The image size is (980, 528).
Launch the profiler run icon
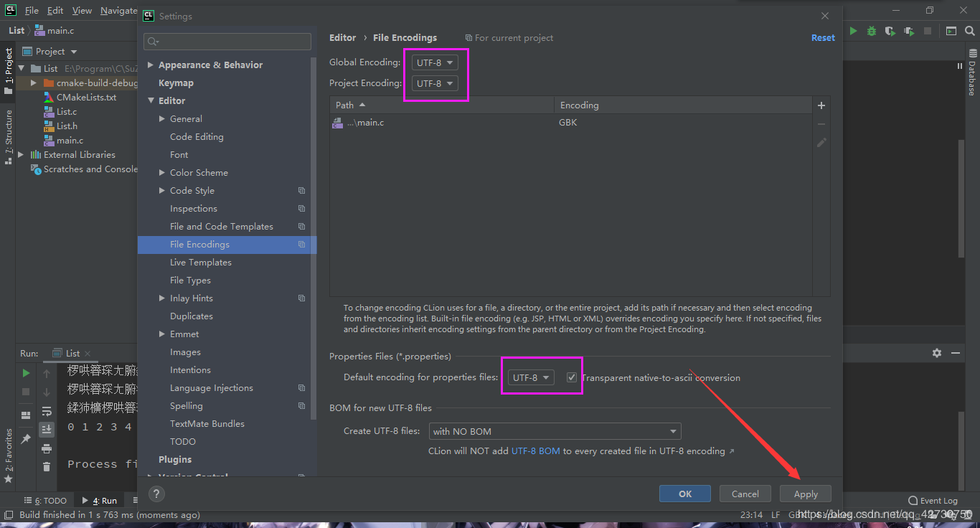[x=909, y=31]
